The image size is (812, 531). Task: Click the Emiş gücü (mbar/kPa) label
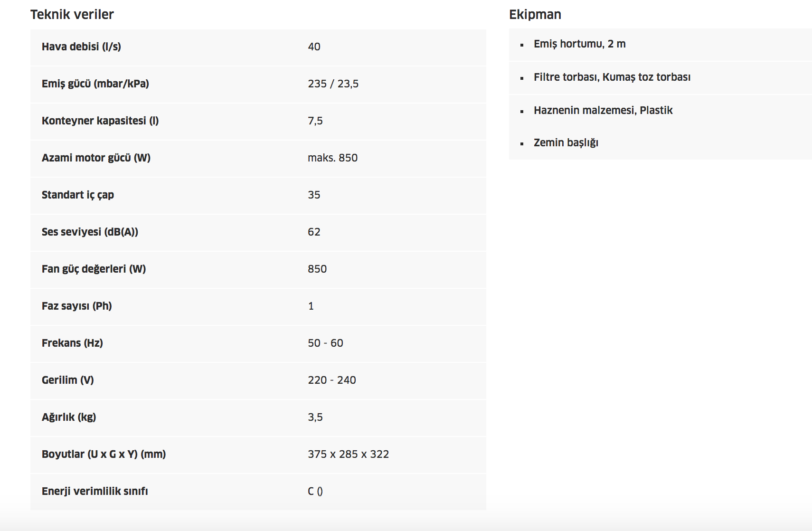point(95,84)
